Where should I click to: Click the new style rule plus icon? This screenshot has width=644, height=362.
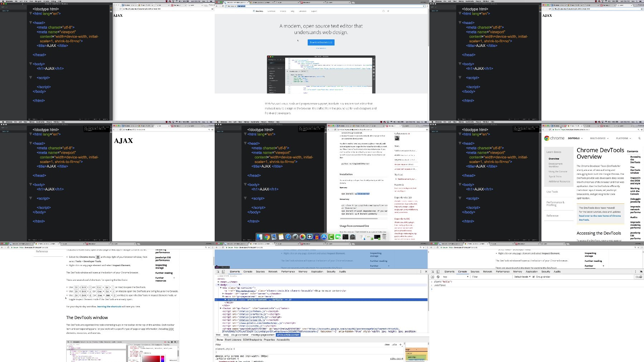point(401,344)
